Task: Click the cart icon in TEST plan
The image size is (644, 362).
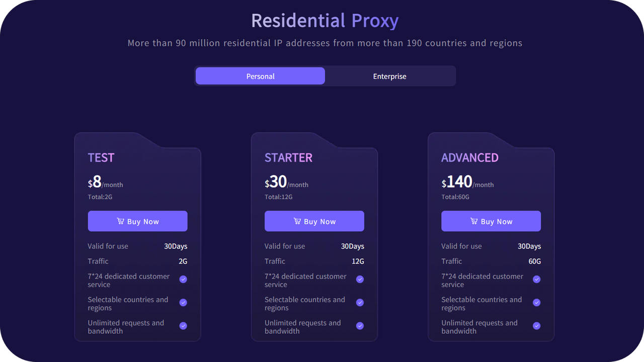Action: pyautogui.click(x=120, y=221)
